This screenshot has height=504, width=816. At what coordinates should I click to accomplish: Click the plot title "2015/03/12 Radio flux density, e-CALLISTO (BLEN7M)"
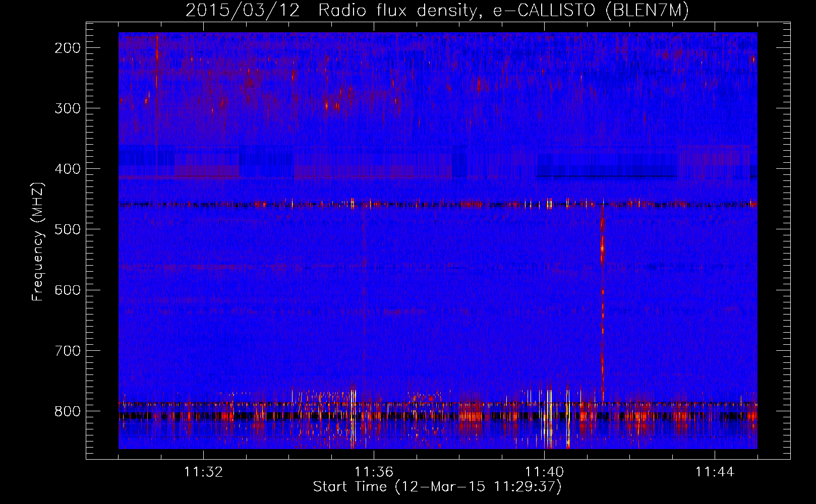[x=437, y=11]
